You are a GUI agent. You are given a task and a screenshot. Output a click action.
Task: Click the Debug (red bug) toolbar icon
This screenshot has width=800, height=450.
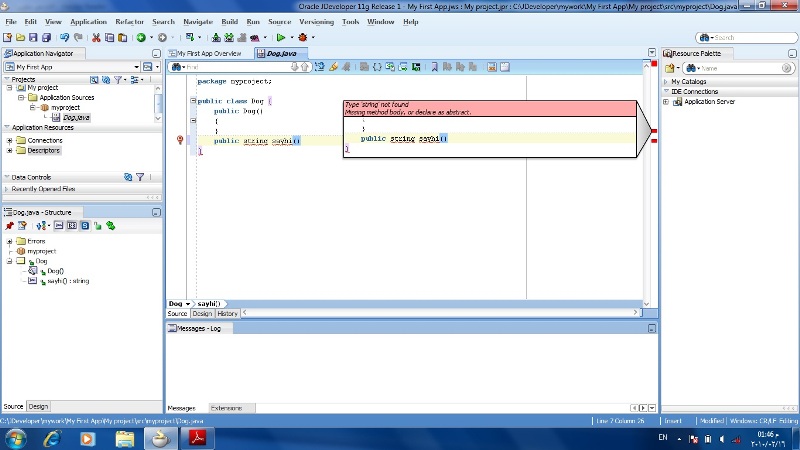click(301, 37)
